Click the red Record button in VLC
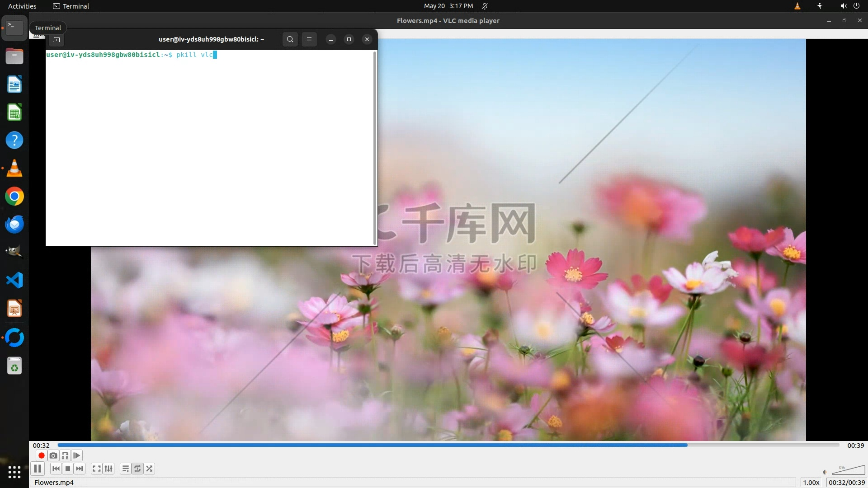The width and height of the screenshot is (868, 488). (x=41, y=455)
